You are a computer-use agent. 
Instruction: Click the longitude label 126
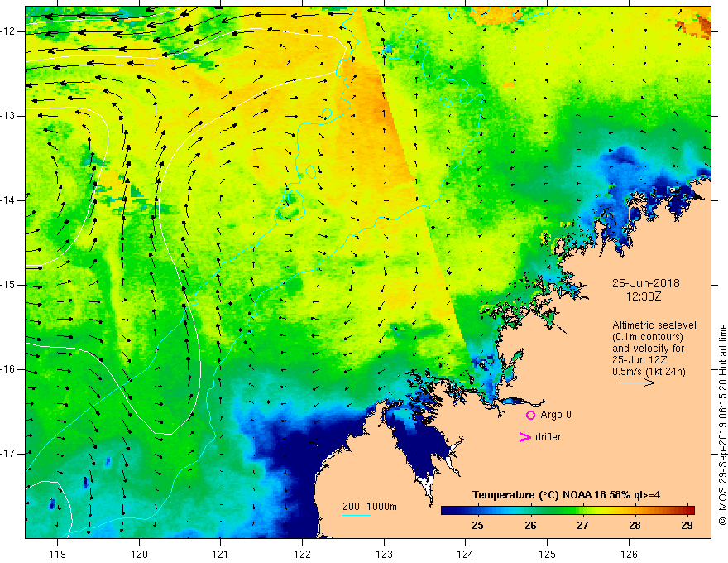click(629, 554)
